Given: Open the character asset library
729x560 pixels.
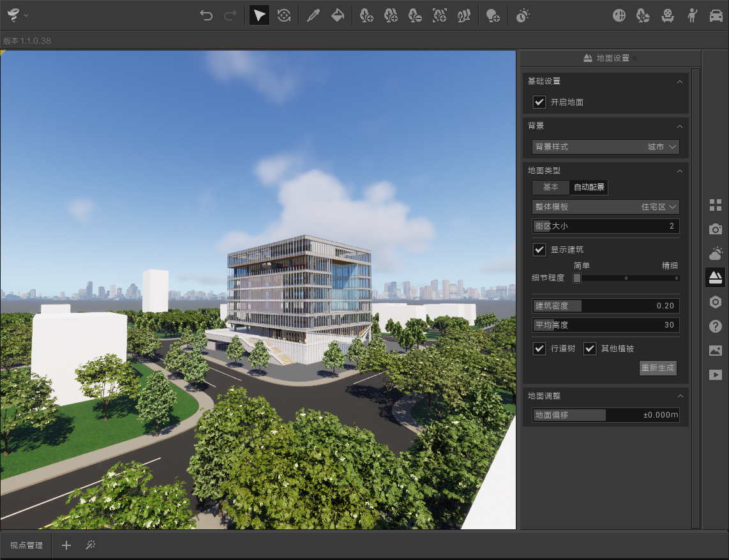Looking at the screenshot, I should tap(692, 15).
